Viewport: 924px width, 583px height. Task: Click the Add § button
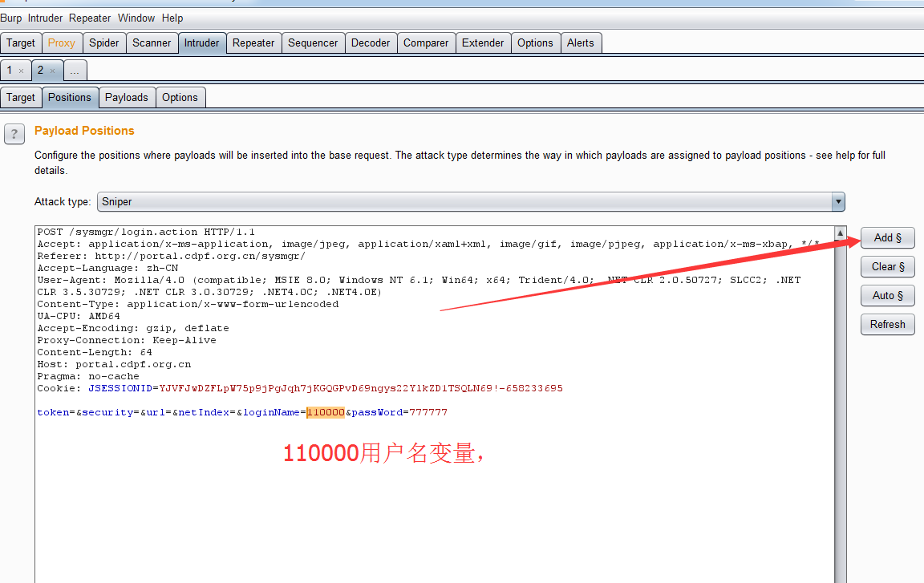point(887,238)
